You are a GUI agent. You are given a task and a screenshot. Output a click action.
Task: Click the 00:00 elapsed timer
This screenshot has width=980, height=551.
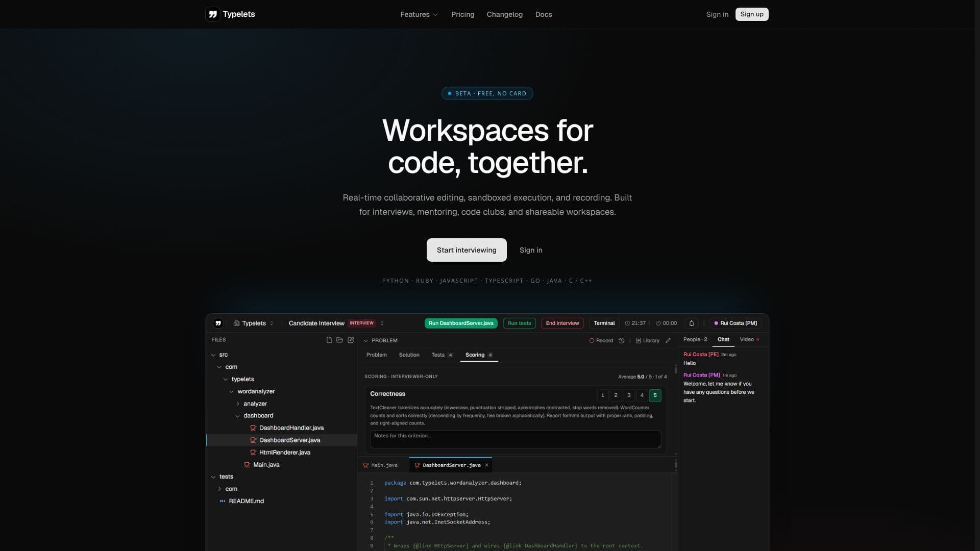pos(666,323)
